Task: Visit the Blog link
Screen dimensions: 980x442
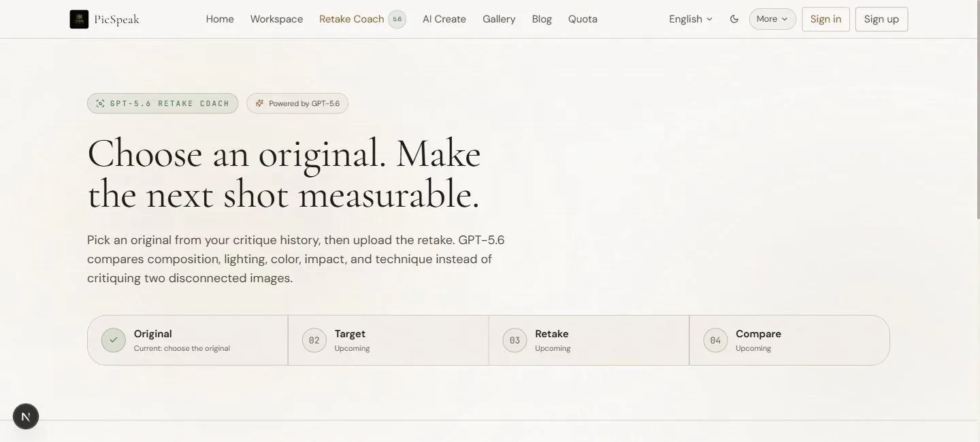Action: point(542,19)
